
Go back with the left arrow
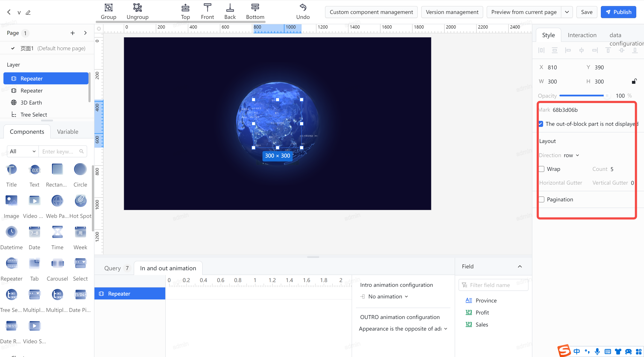pyautogui.click(x=9, y=12)
